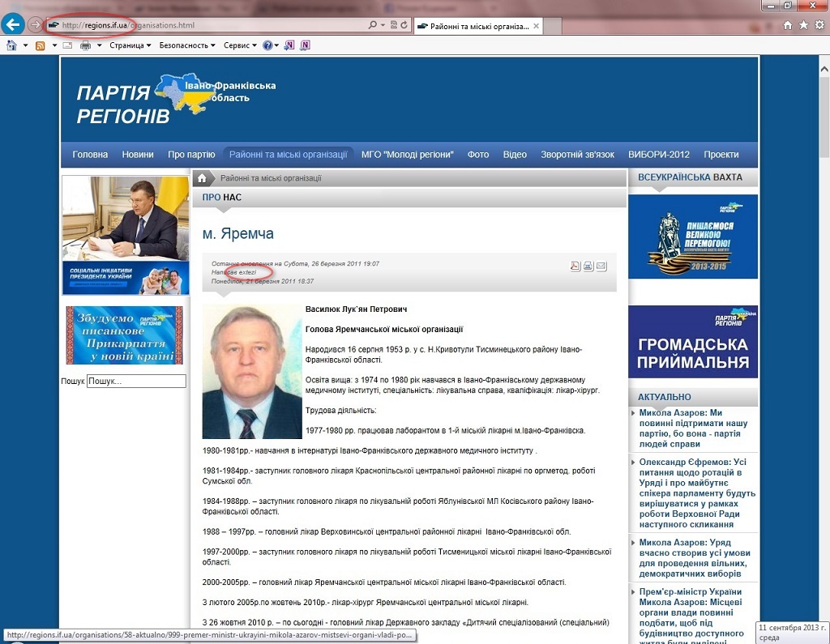Expand the Home icon dropdown arrow
Screen dimensions: 830x644
[25, 45]
